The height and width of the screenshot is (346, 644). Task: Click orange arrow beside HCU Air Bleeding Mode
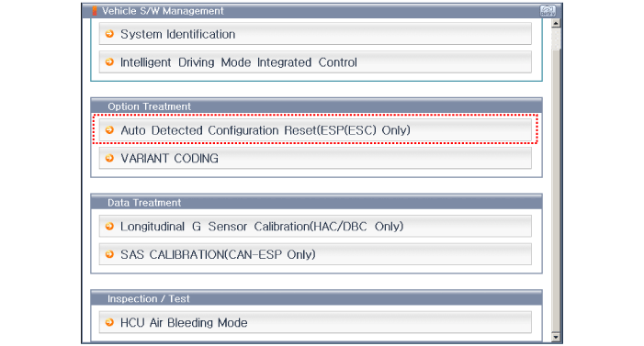(109, 323)
